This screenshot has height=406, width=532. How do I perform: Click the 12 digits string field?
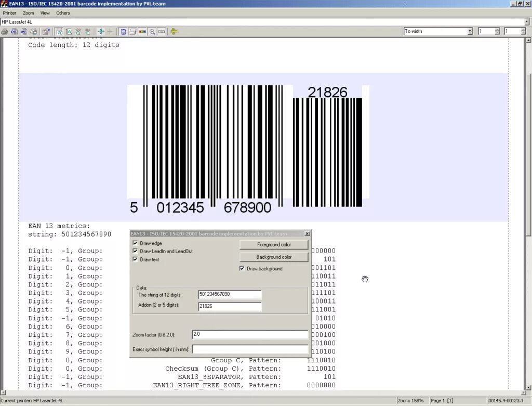point(230,294)
